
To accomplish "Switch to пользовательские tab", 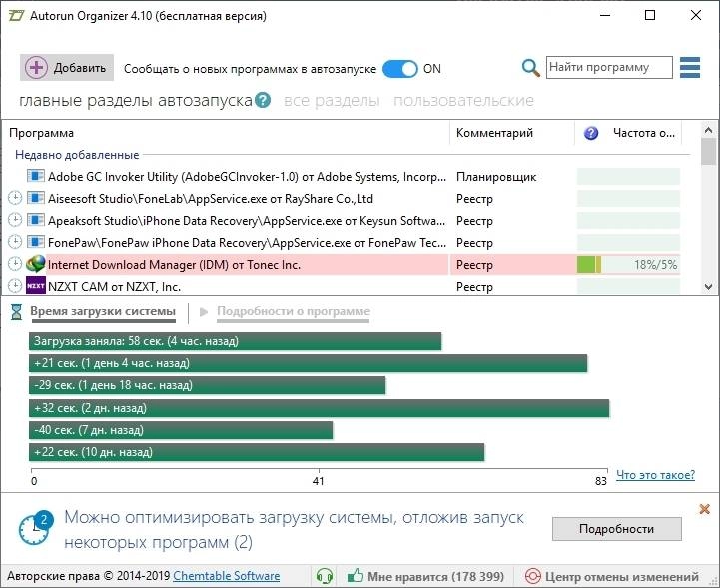I will point(463,101).
